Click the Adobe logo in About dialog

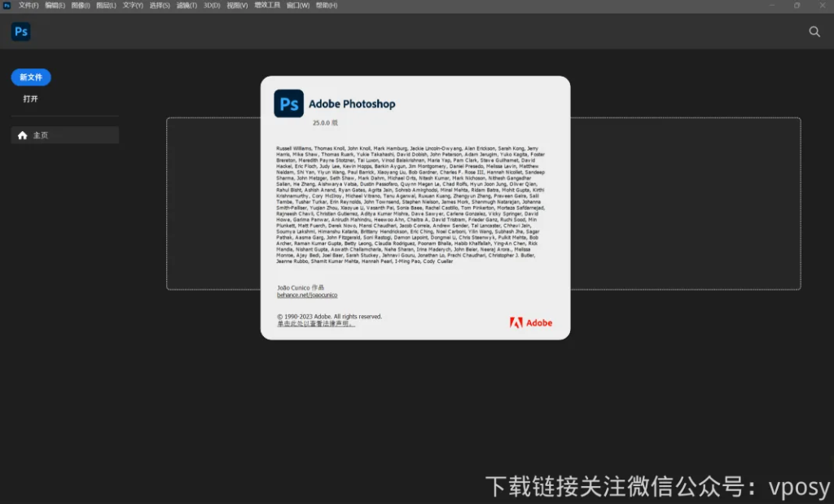pos(531,322)
